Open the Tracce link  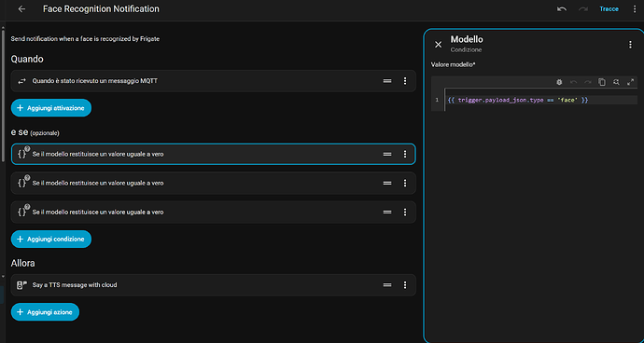(609, 9)
